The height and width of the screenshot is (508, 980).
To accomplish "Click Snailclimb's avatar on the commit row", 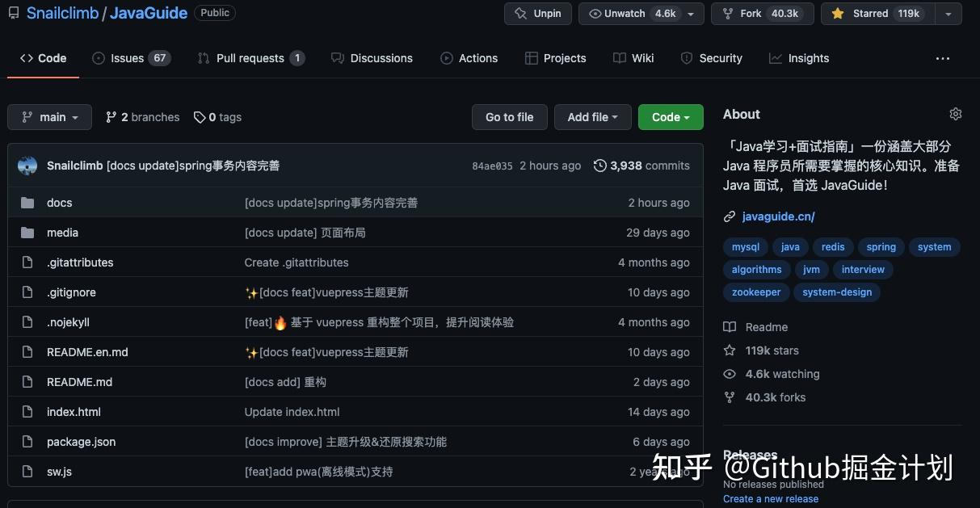I will coord(27,165).
